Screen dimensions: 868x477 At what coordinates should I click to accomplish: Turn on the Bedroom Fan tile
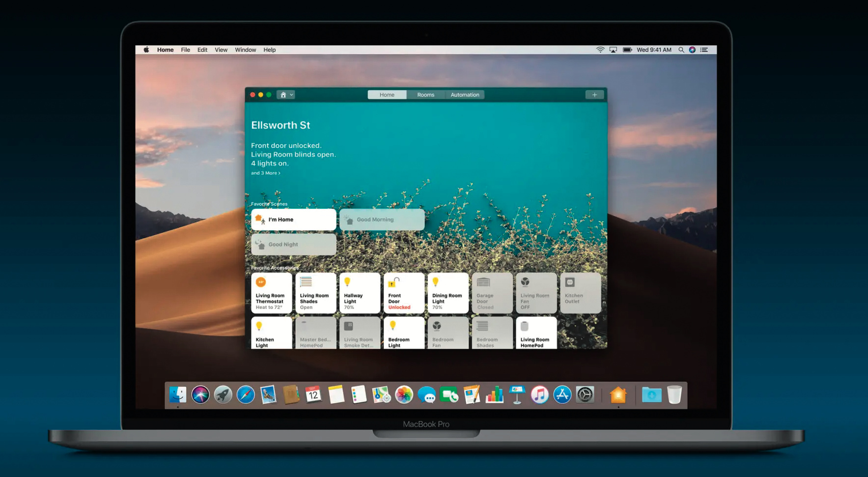pos(448,333)
